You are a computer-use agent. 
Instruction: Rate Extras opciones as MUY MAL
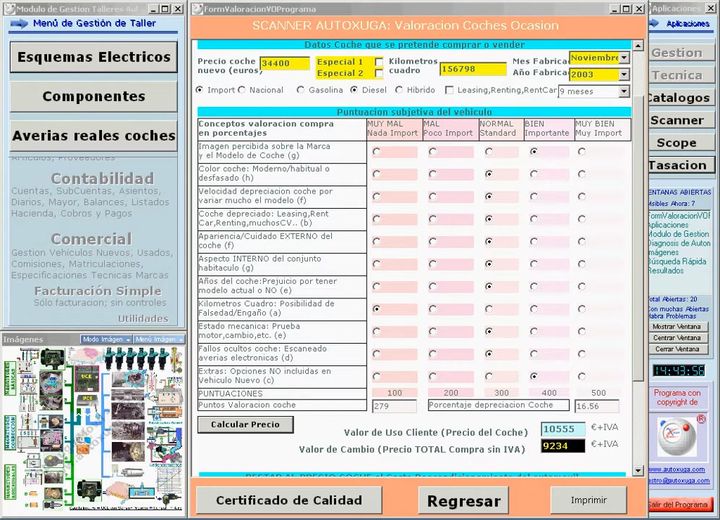point(377,376)
